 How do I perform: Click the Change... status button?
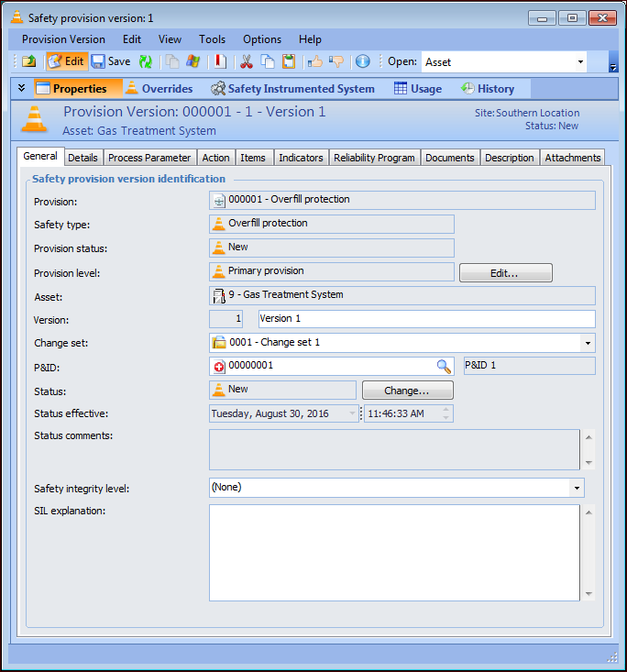coord(408,391)
